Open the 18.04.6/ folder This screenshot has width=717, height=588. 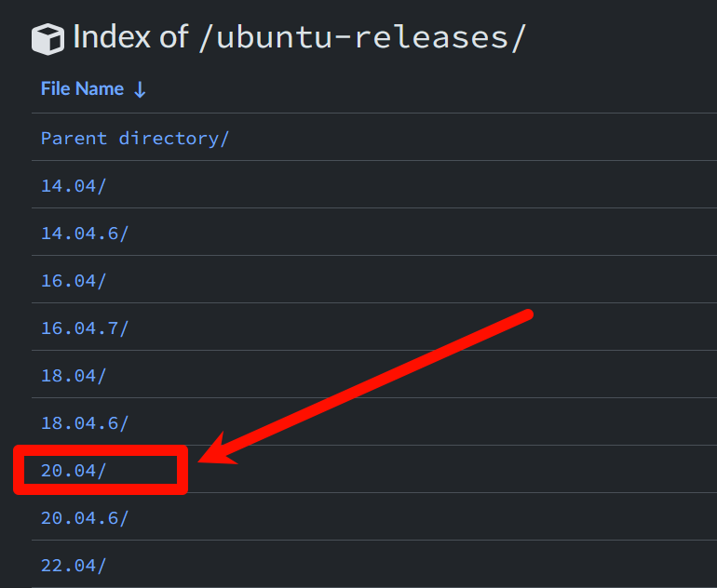[85, 423]
